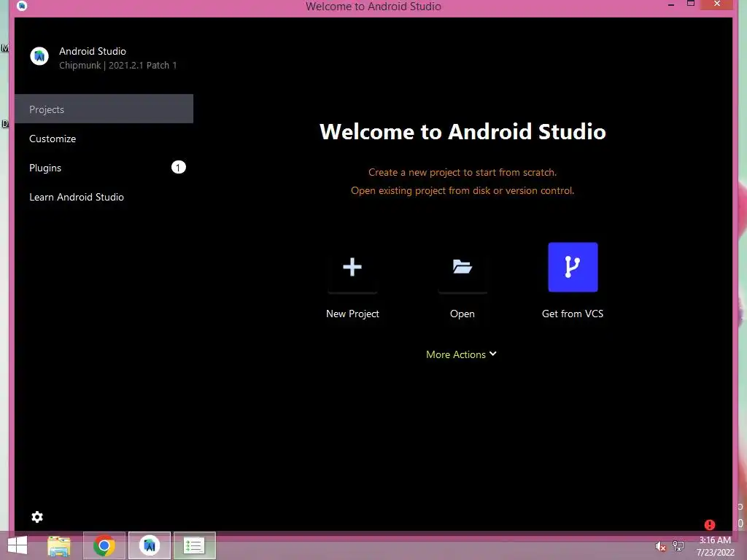Click the Plugins update count badge
This screenshot has height=560, width=747.
179,167
